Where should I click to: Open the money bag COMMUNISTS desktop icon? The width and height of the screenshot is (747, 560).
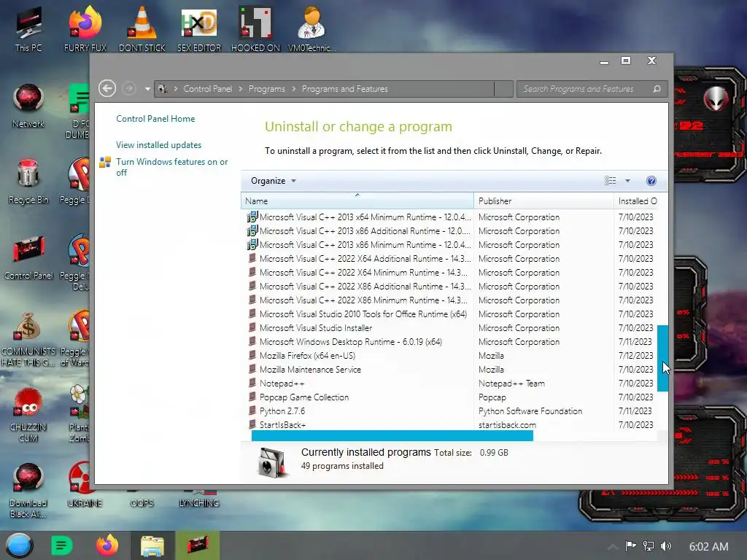tap(28, 339)
